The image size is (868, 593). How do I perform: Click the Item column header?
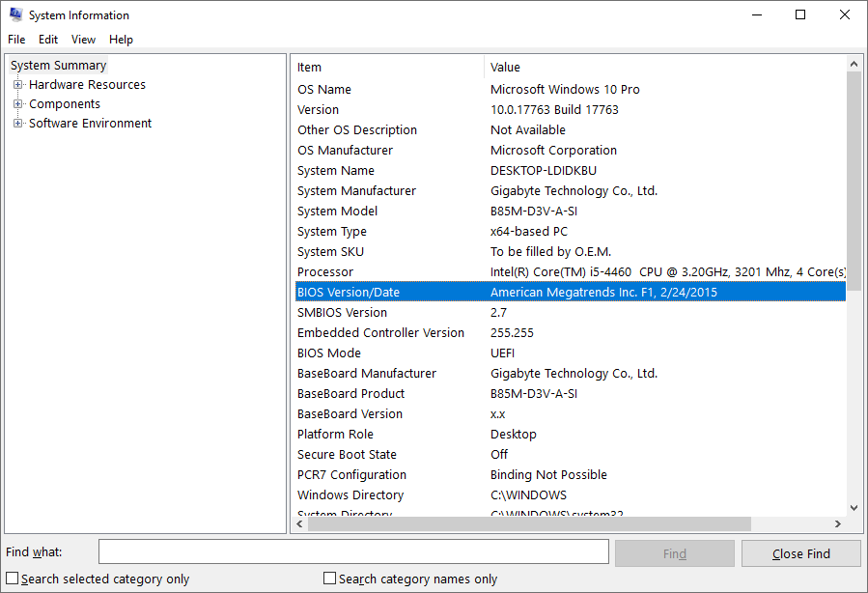pos(389,67)
